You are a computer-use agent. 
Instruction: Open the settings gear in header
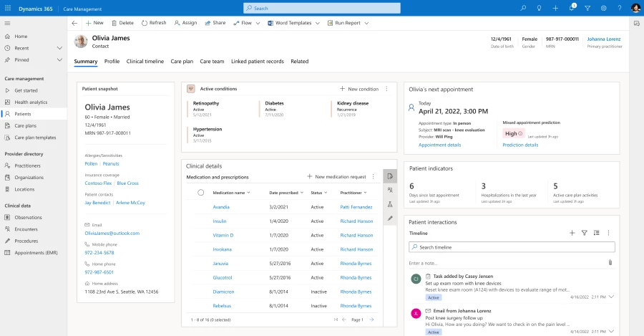tap(603, 8)
